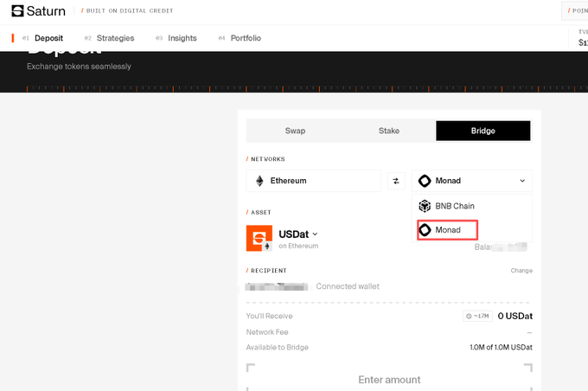Click the You'll Receive label
Viewport: 588px width, 391px height.
[x=269, y=316]
